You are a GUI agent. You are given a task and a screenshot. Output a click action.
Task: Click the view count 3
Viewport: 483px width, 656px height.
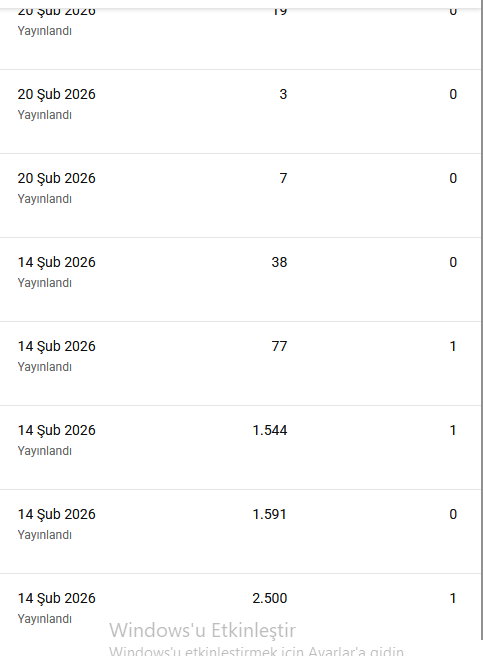pos(283,94)
